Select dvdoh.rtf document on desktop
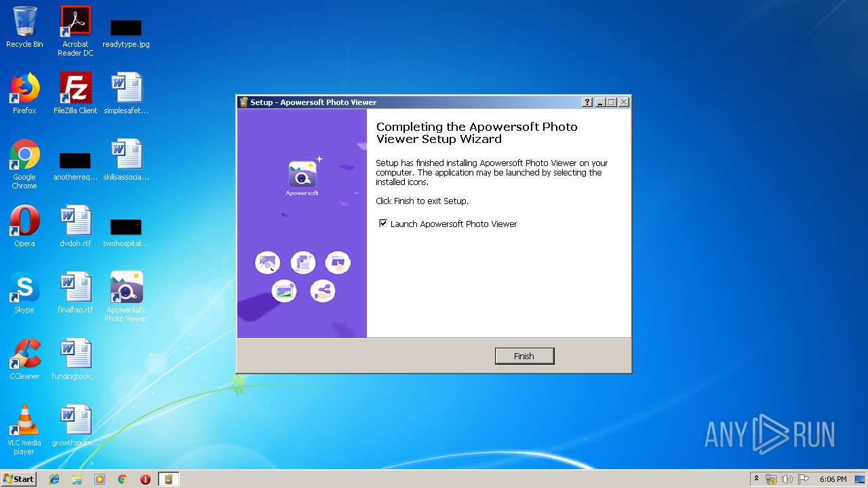868x488 pixels. pos(75,226)
